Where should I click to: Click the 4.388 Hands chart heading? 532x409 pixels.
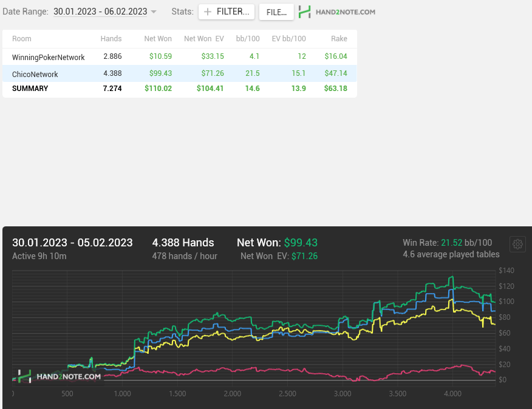click(183, 243)
